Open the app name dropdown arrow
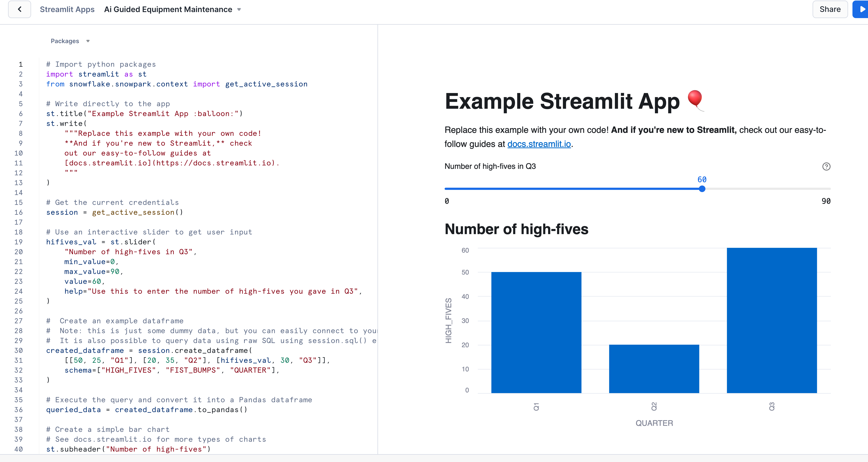The width and height of the screenshot is (868, 462). click(x=239, y=10)
